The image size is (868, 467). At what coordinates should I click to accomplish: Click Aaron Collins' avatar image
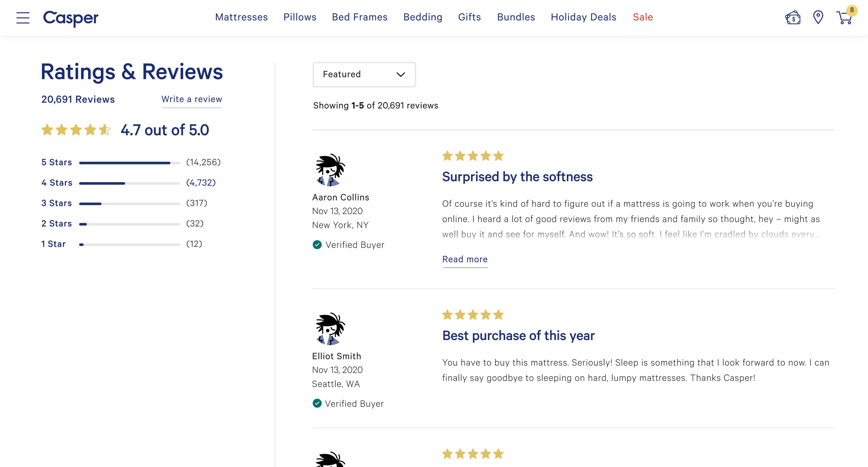[330, 170]
